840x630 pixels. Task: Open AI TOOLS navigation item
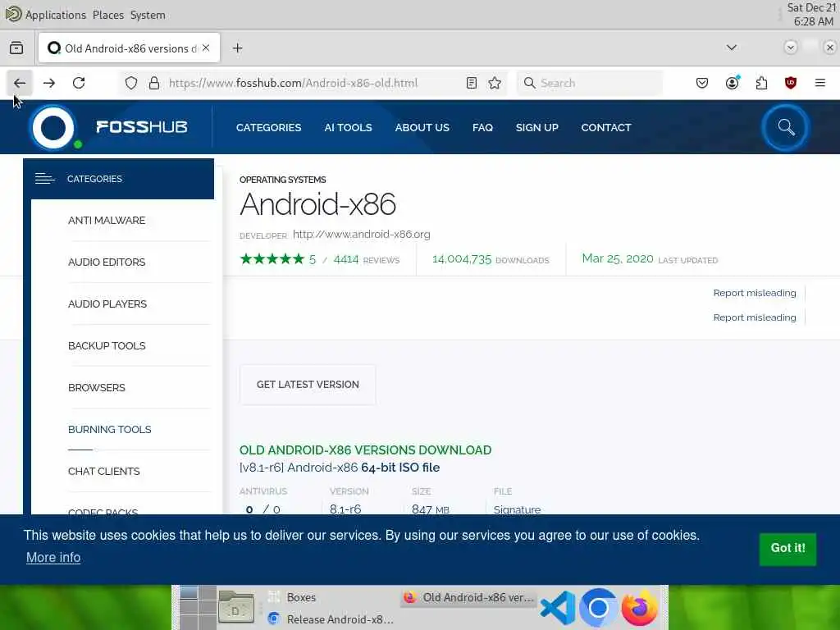(x=348, y=127)
